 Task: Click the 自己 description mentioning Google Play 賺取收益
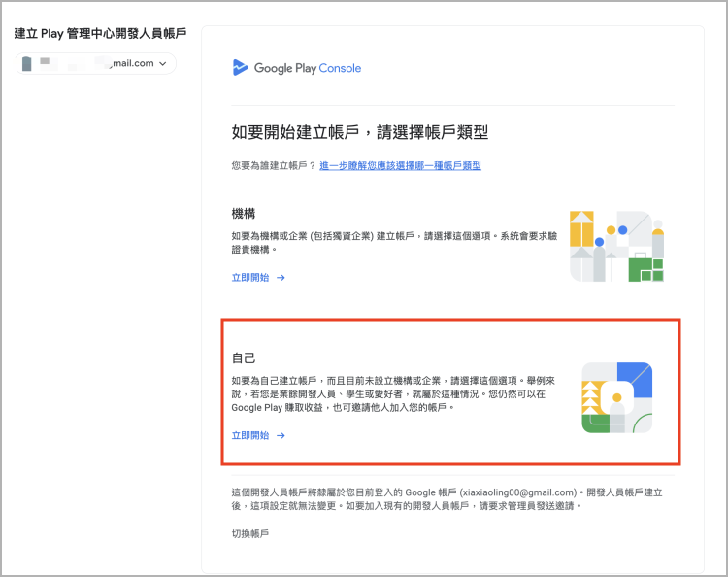(x=393, y=394)
